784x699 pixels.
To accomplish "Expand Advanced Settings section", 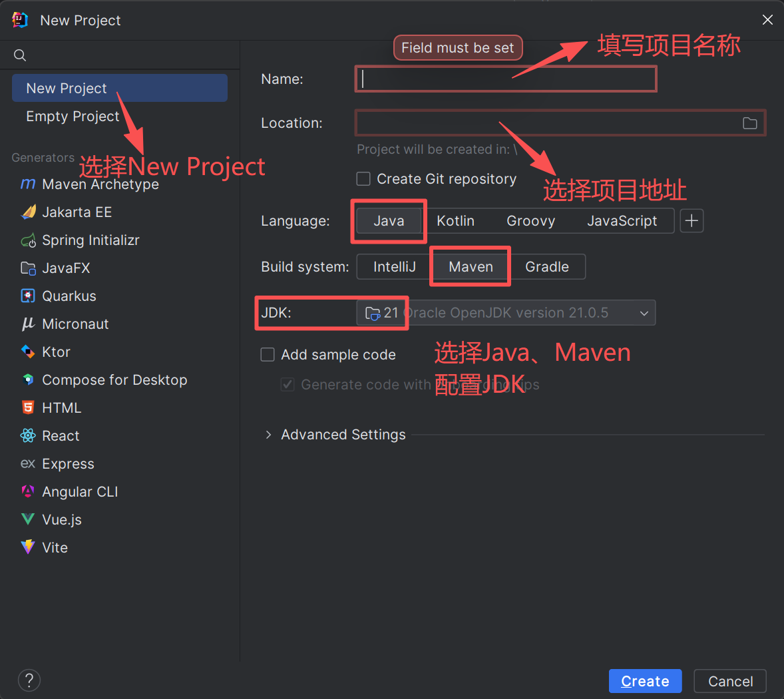I will (x=268, y=435).
